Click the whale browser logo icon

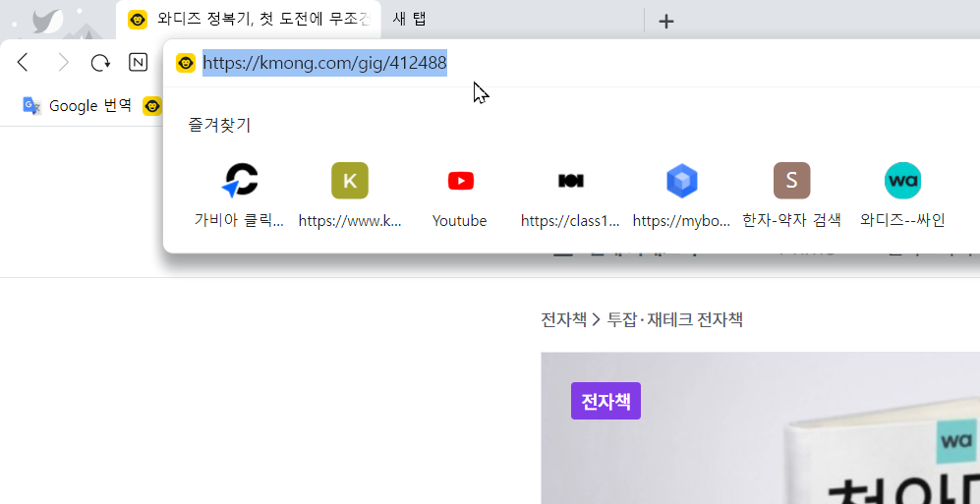(47, 22)
